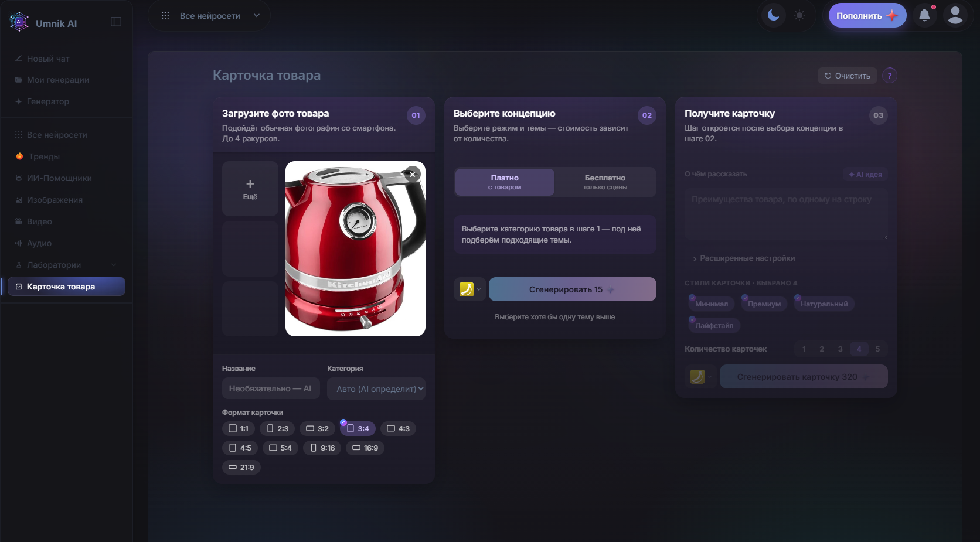Open the Категория Авто dropdown
Viewport: 980px width, 542px height.
[376, 388]
